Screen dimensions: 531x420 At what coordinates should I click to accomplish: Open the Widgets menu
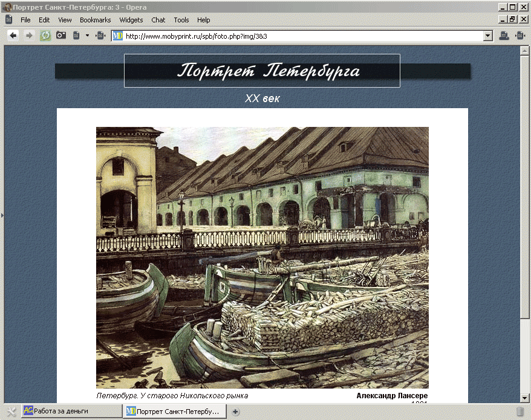(131, 20)
